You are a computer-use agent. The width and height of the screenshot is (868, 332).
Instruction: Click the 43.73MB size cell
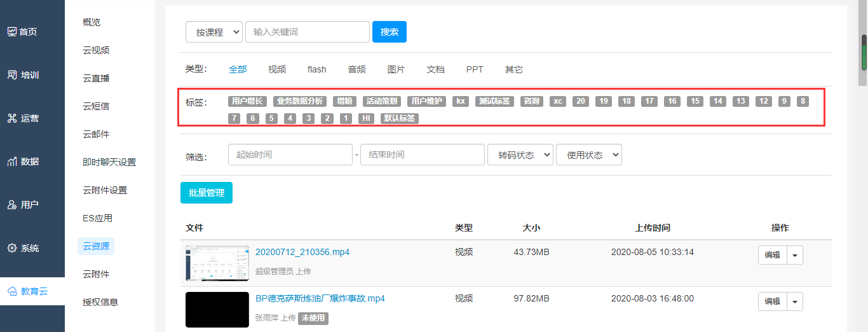[x=531, y=252]
